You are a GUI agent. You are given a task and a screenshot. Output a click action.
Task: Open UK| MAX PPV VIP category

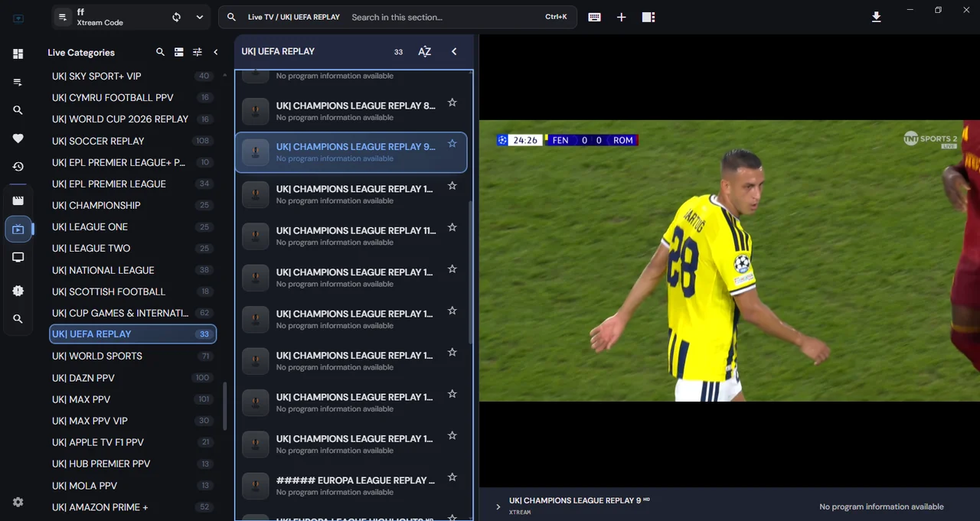(x=132, y=421)
